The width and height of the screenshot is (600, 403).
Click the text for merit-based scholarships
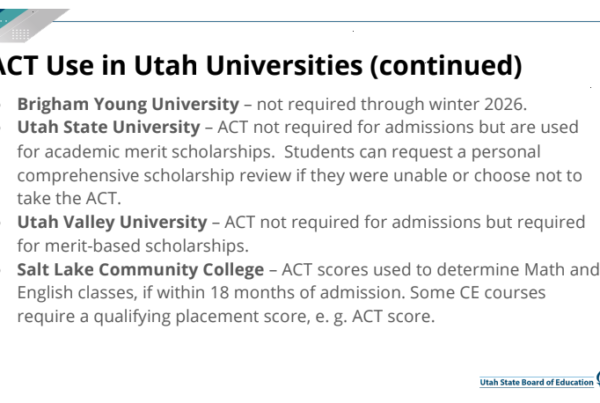coord(133,246)
